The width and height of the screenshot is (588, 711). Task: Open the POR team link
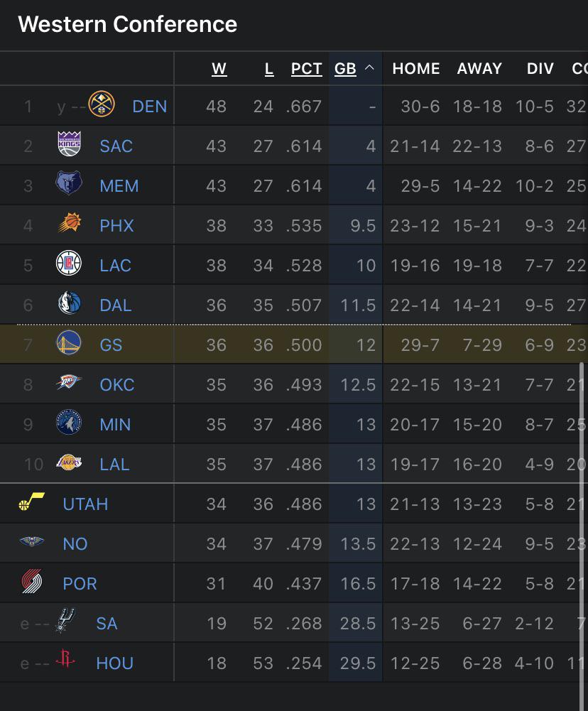coord(80,584)
